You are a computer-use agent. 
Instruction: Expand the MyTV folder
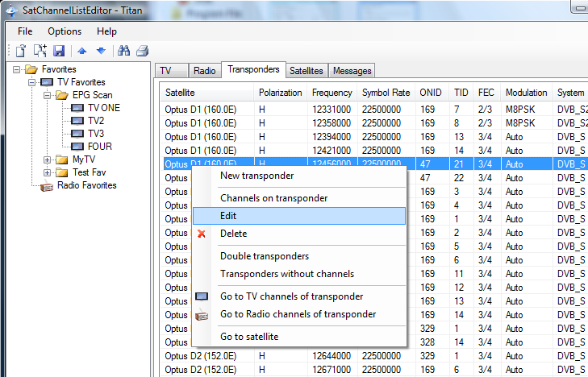pos(48,159)
